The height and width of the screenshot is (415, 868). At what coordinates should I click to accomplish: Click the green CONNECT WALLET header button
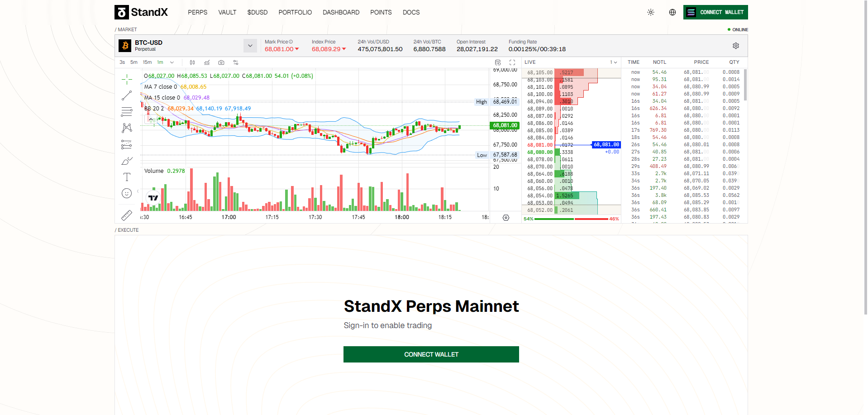(715, 12)
